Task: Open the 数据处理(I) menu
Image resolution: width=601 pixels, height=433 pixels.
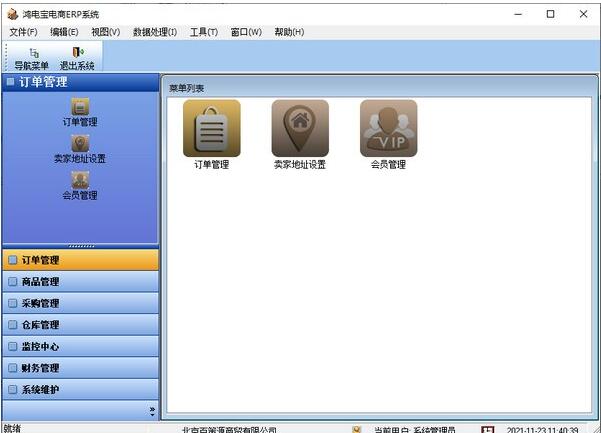Action: point(155,32)
